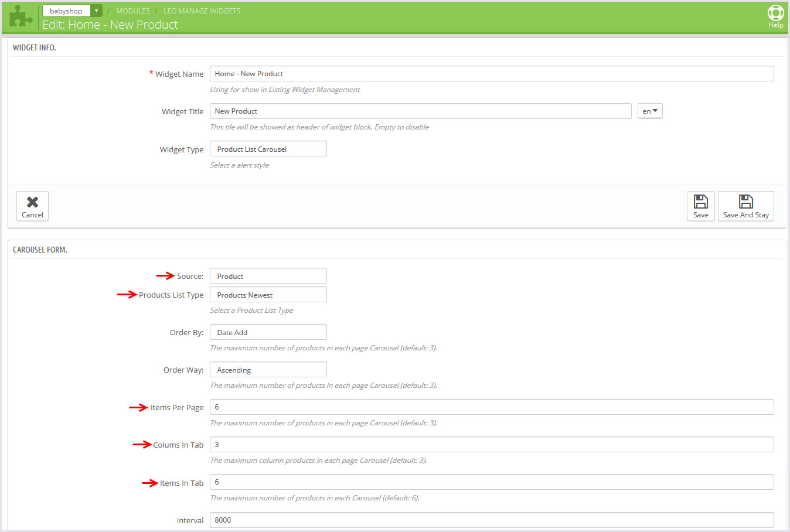Go to LEO MANAGE WIDGETS breadcrumb
790x532 pixels.
[x=202, y=11]
